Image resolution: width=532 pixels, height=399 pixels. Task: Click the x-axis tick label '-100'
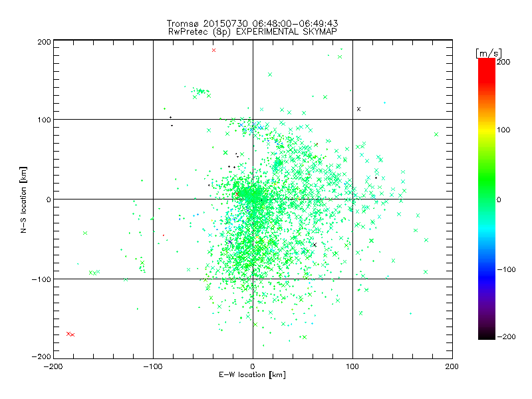point(153,366)
